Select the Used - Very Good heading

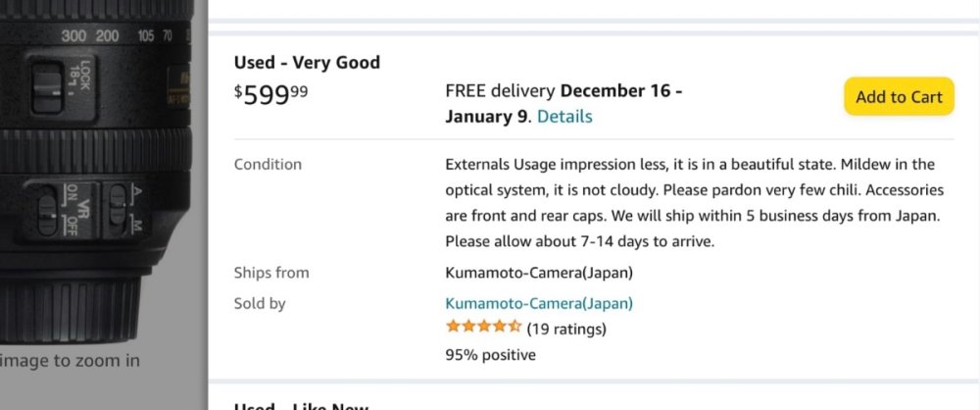(x=307, y=63)
